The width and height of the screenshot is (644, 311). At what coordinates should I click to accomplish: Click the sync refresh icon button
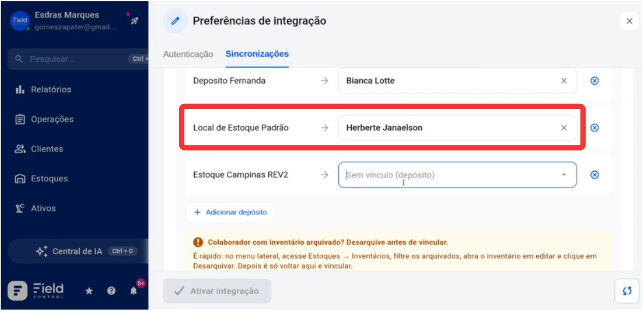[627, 291]
